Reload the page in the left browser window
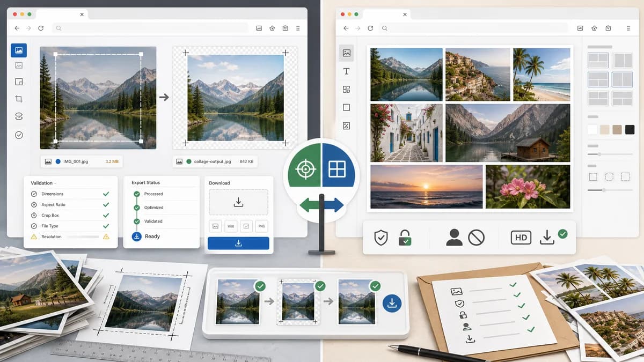The width and height of the screenshot is (644, 362). pos(41,28)
